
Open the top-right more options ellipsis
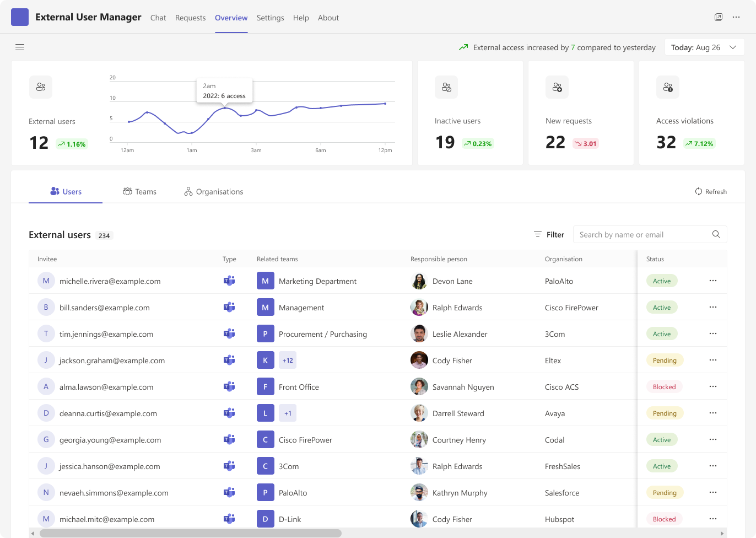click(x=736, y=17)
